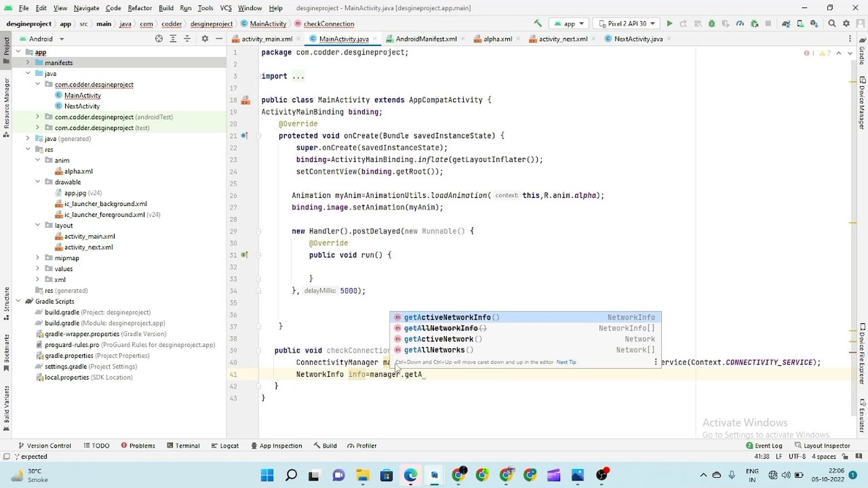868x488 pixels.
Task: Open Search Everywhere magnifier in toolbar
Action: pos(832,24)
